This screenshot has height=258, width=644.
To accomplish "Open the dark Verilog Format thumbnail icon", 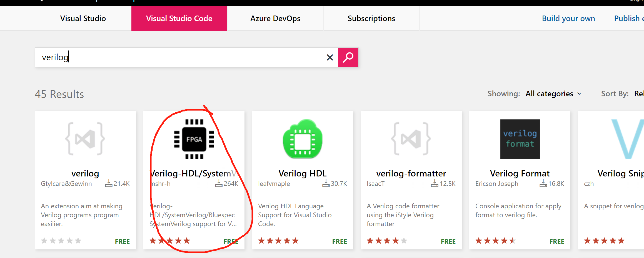I will click(x=519, y=139).
